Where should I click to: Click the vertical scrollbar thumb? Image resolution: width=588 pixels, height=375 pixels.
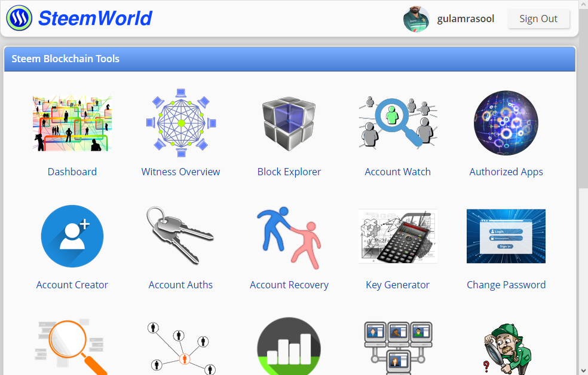point(583,97)
